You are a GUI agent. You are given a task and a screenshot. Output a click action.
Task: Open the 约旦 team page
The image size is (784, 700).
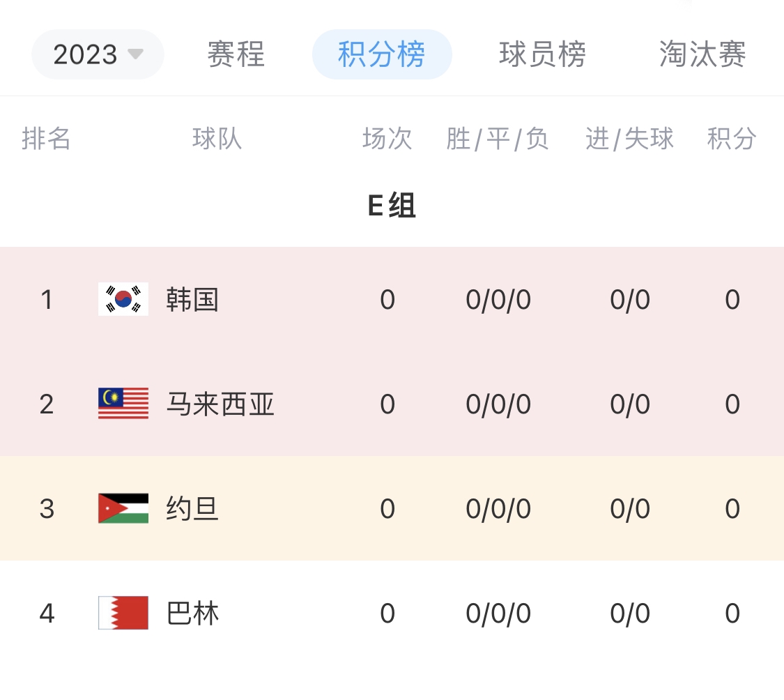coord(192,509)
